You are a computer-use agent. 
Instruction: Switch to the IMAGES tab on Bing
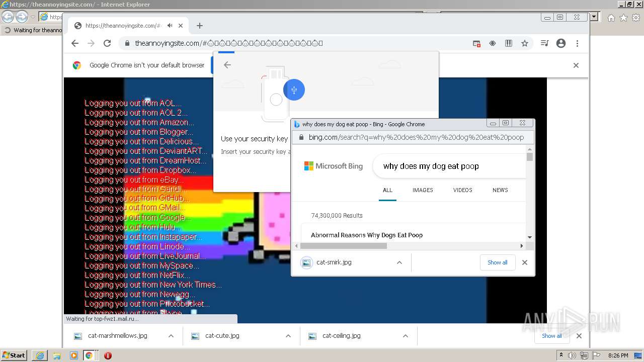pos(423,190)
